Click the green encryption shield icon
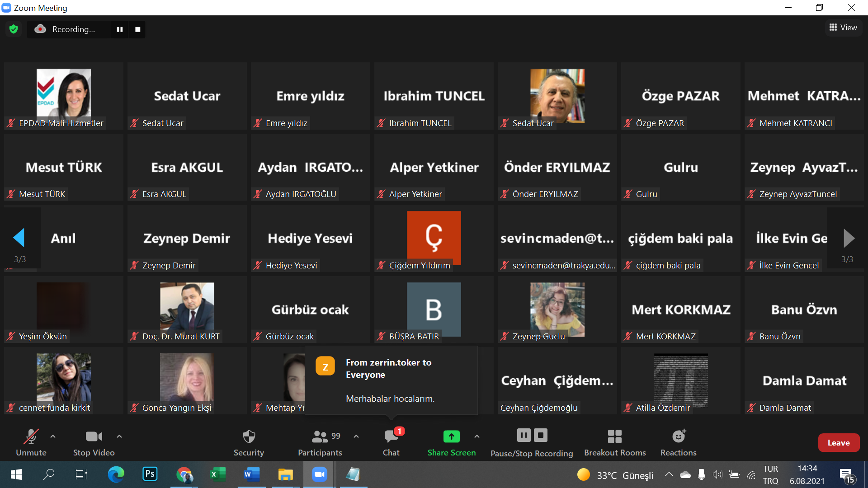The height and width of the screenshot is (488, 868). 14,29
